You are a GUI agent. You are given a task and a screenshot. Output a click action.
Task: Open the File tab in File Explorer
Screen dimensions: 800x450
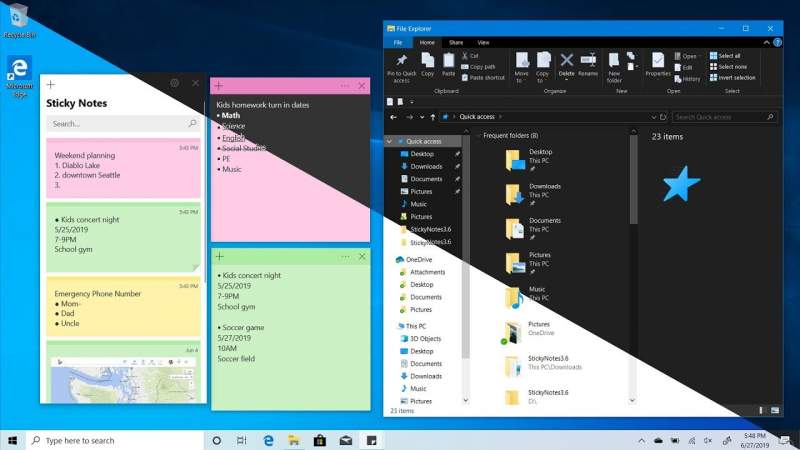pyautogui.click(x=398, y=43)
